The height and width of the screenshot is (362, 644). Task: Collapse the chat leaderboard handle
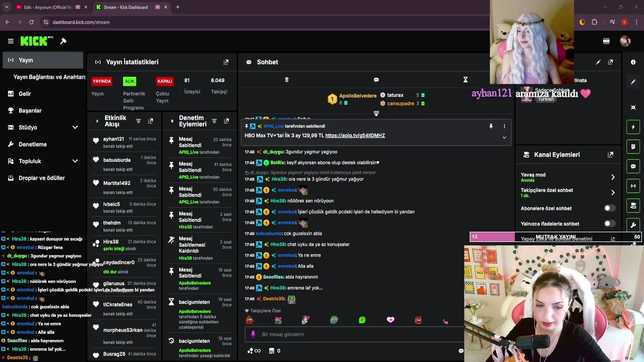coord(376,114)
